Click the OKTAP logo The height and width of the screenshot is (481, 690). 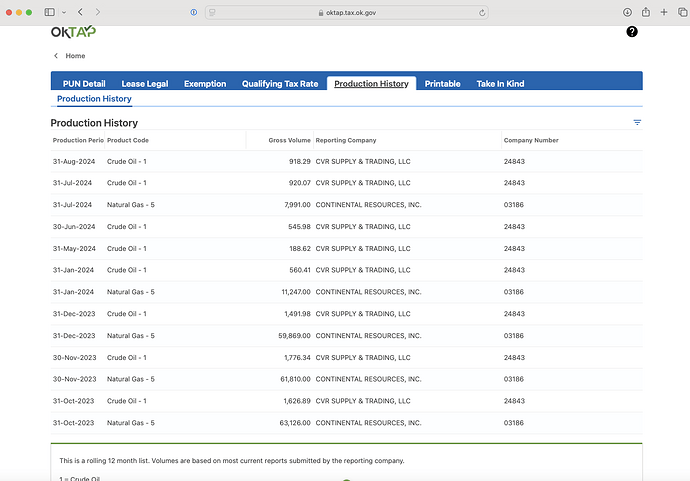74,32
